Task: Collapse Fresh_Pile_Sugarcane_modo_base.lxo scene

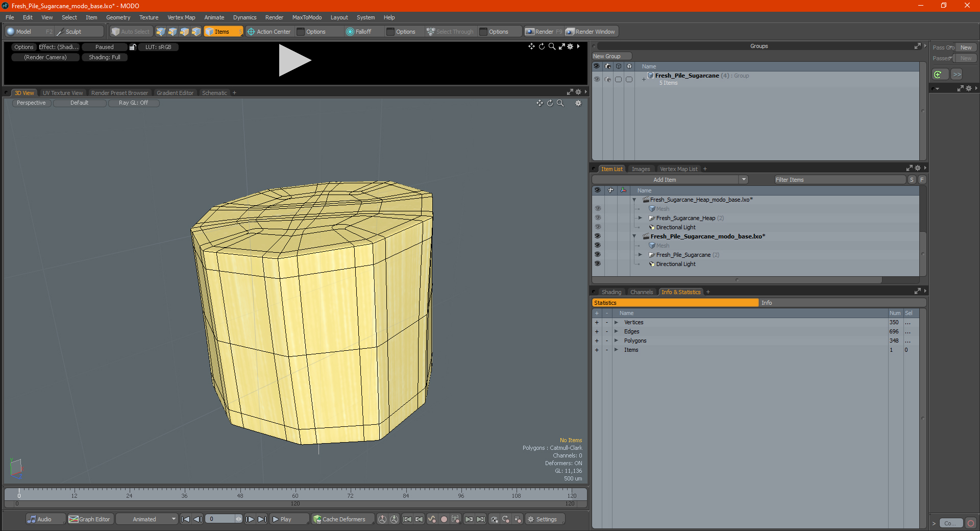Action: pyautogui.click(x=634, y=236)
